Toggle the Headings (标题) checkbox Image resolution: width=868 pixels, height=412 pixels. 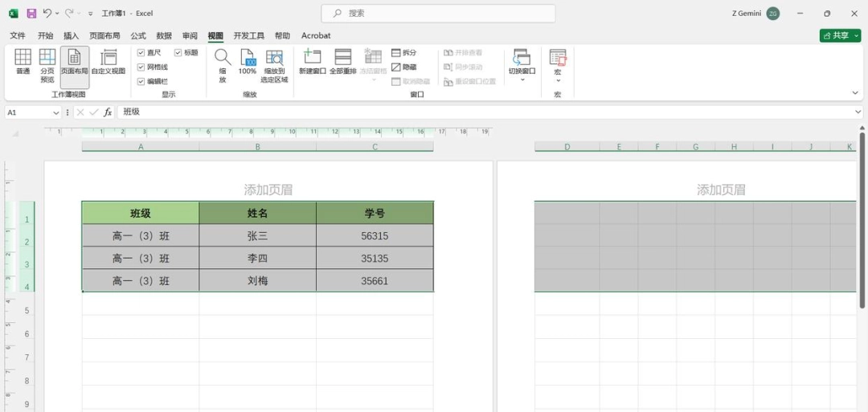[x=178, y=52]
